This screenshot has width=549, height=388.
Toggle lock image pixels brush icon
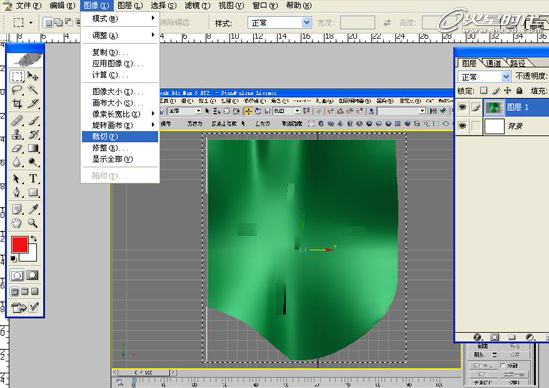click(495, 91)
